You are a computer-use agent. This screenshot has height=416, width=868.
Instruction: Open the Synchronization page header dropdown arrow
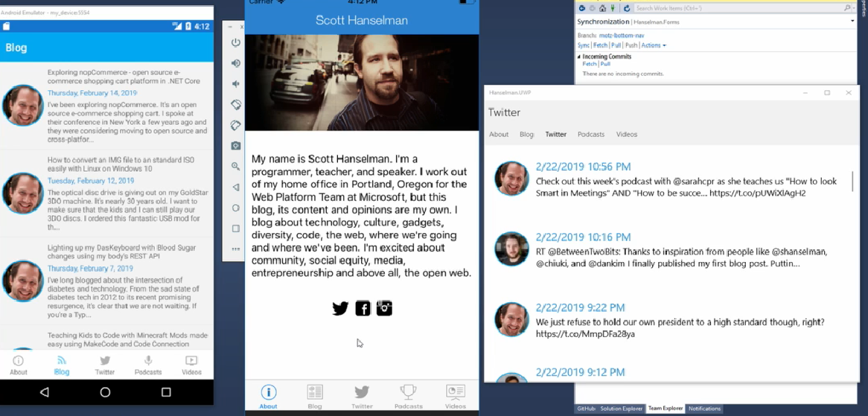[x=852, y=22]
